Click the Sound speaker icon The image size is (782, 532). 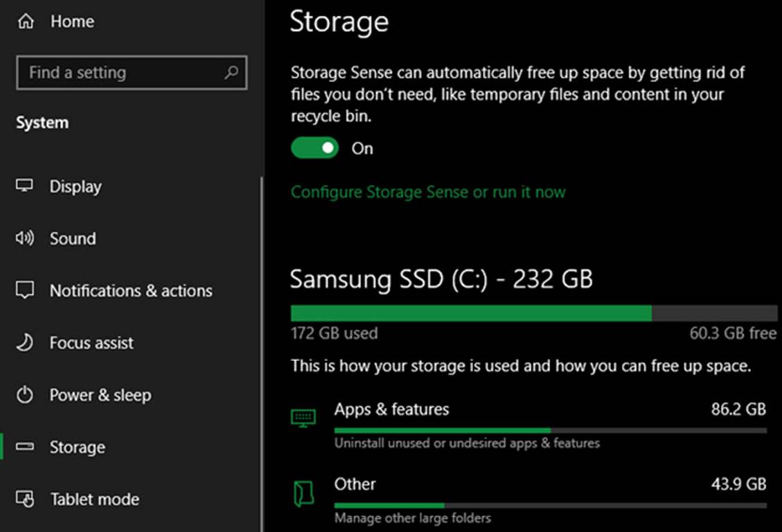[x=25, y=239]
